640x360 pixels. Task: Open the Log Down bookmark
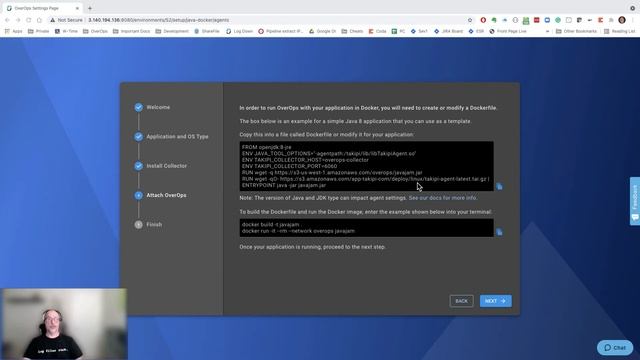pos(239,31)
